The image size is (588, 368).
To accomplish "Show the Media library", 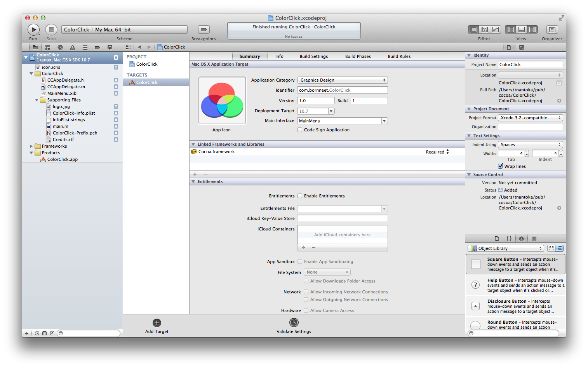I will [x=534, y=239].
